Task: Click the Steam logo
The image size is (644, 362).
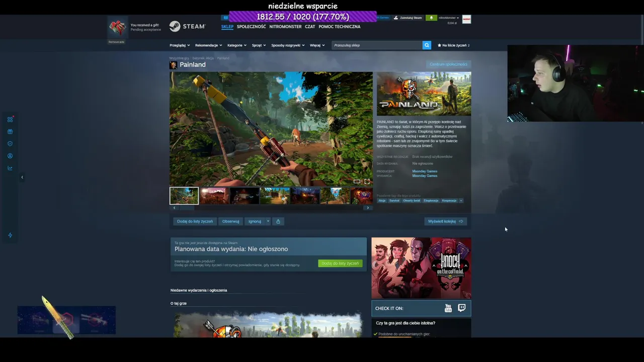Action: point(187,26)
